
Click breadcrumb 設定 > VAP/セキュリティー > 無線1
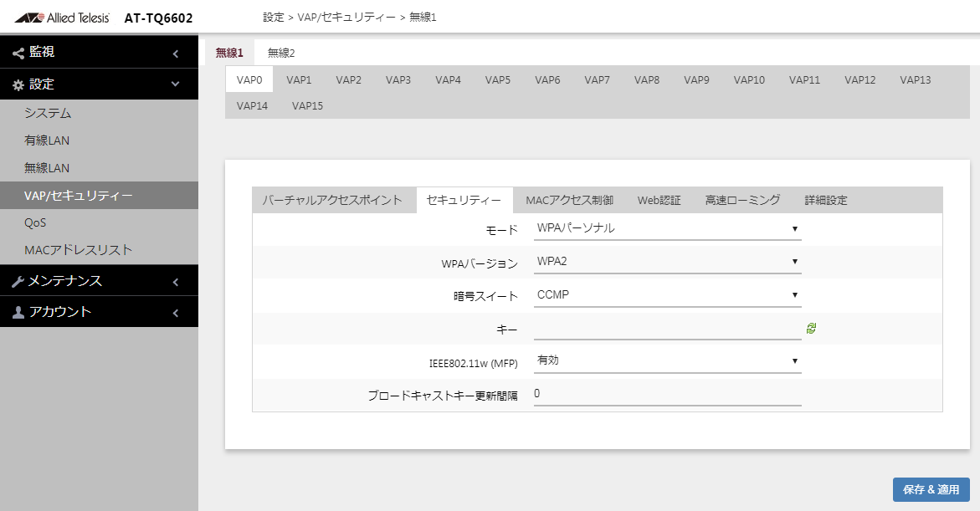349,18
